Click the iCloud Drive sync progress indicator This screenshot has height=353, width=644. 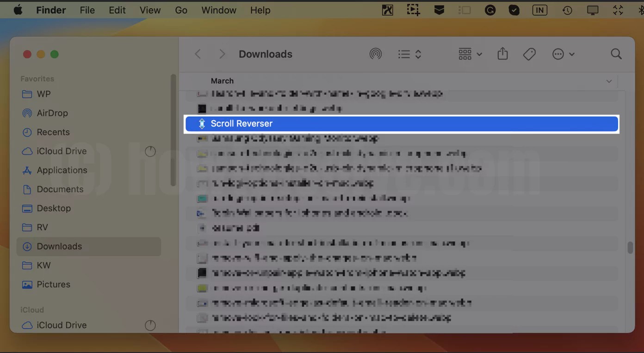[150, 151]
